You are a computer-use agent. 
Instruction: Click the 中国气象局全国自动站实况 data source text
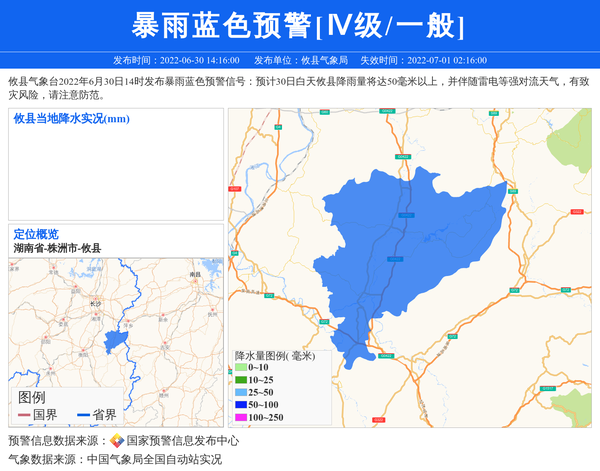(x=154, y=460)
